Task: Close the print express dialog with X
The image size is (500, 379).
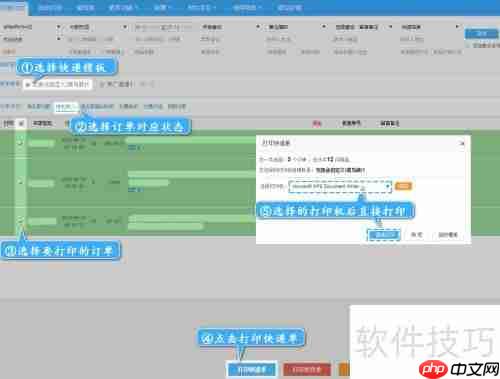Action: pyautogui.click(x=462, y=143)
